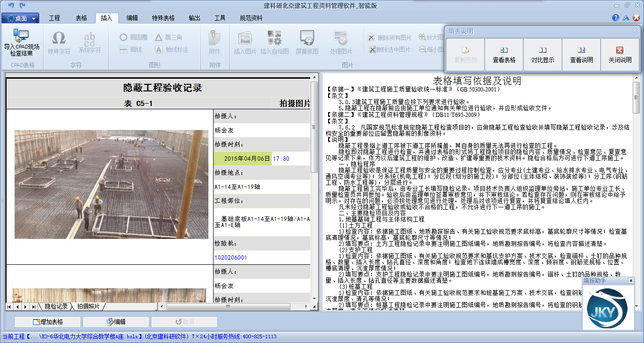Click the construction site photo in first record

coord(111,184)
